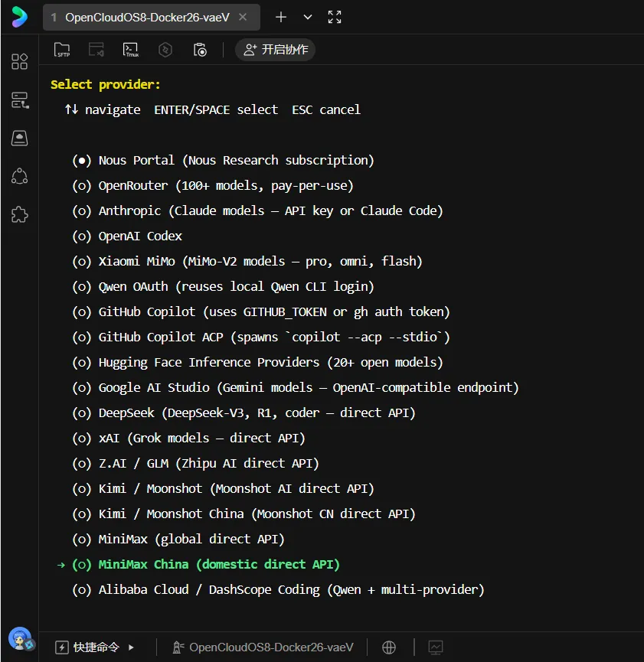Click the hexagon script toolbar icon
This screenshot has height=662, width=644.
click(165, 50)
